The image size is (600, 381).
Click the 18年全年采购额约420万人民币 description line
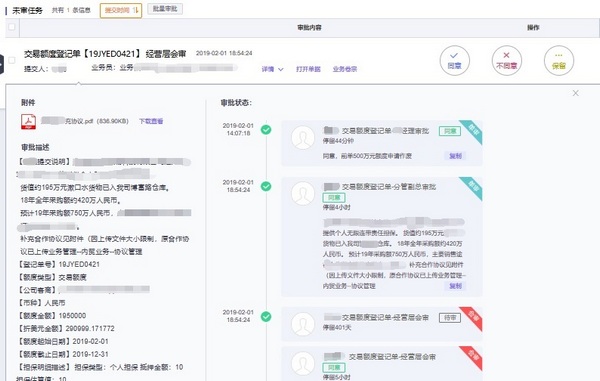tap(71, 200)
